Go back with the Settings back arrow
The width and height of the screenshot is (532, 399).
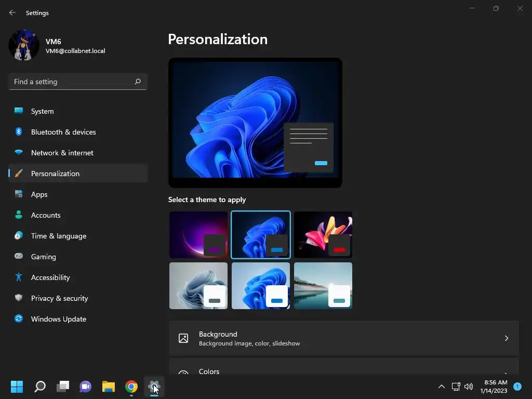pos(12,12)
